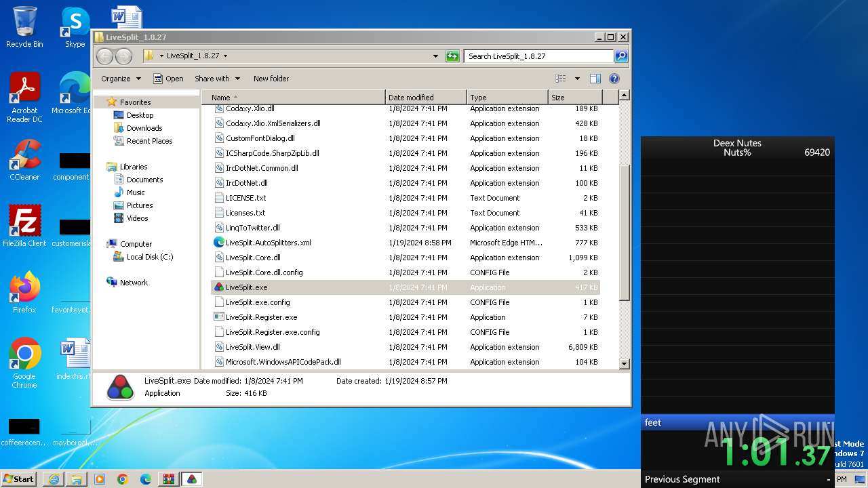The width and height of the screenshot is (868, 488).
Task: Toggle the preview pane icon
Action: coord(595,79)
